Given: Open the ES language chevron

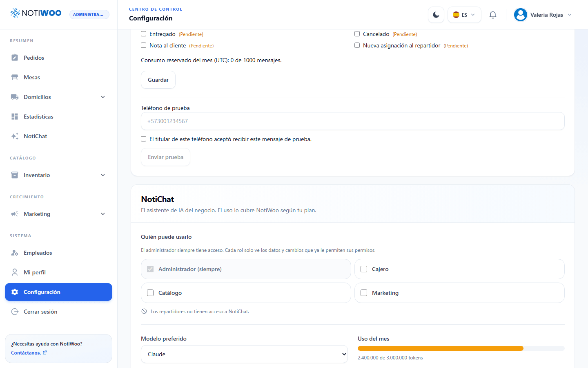Looking at the screenshot, I should point(473,15).
